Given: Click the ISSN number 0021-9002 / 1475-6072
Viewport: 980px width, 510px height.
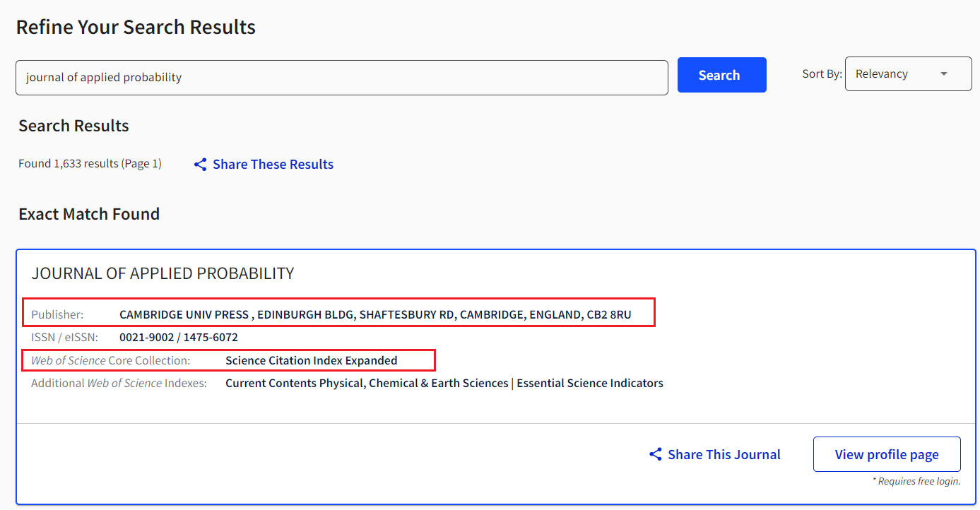Looking at the screenshot, I should (x=179, y=337).
